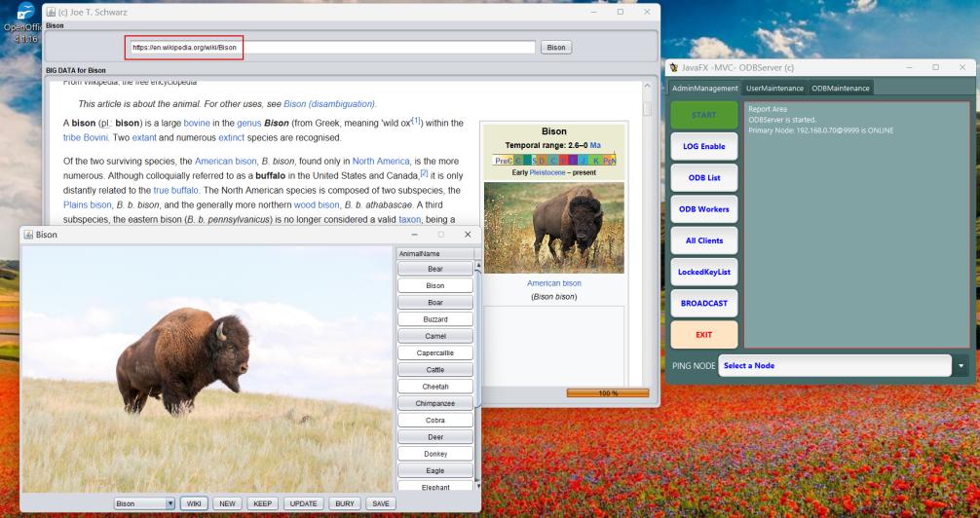This screenshot has height=518, width=980.
Task: Switch to the ODBMaintenance tab
Action: point(841,89)
